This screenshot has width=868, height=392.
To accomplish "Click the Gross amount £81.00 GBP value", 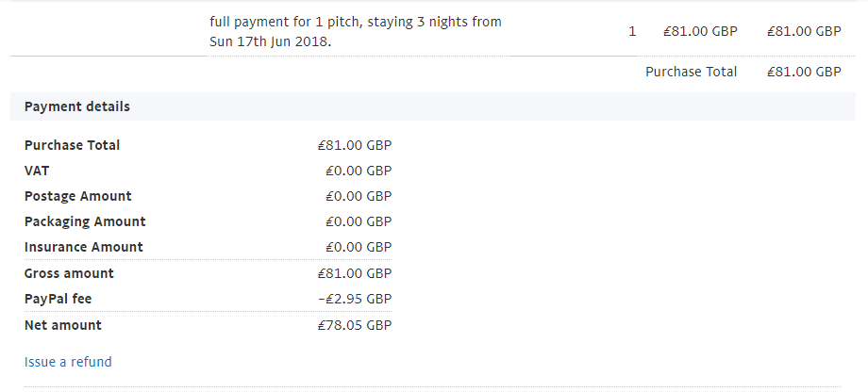I will tap(354, 273).
